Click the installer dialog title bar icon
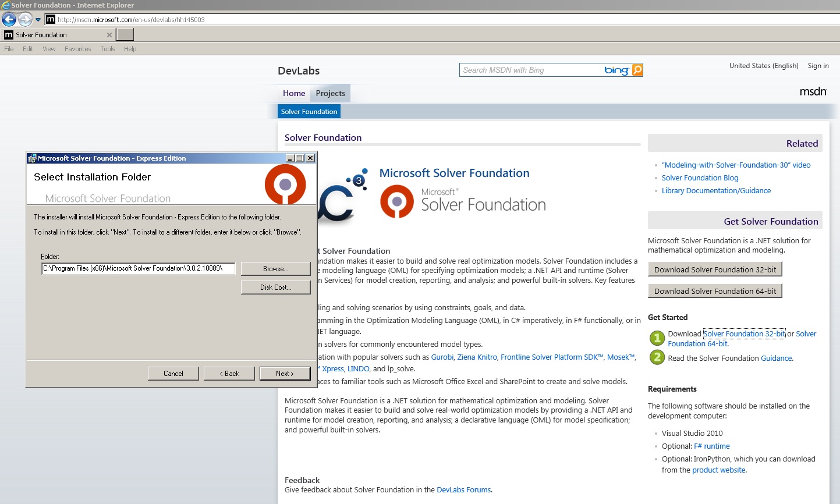The image size is (840, 504). (x=33, y=158)
